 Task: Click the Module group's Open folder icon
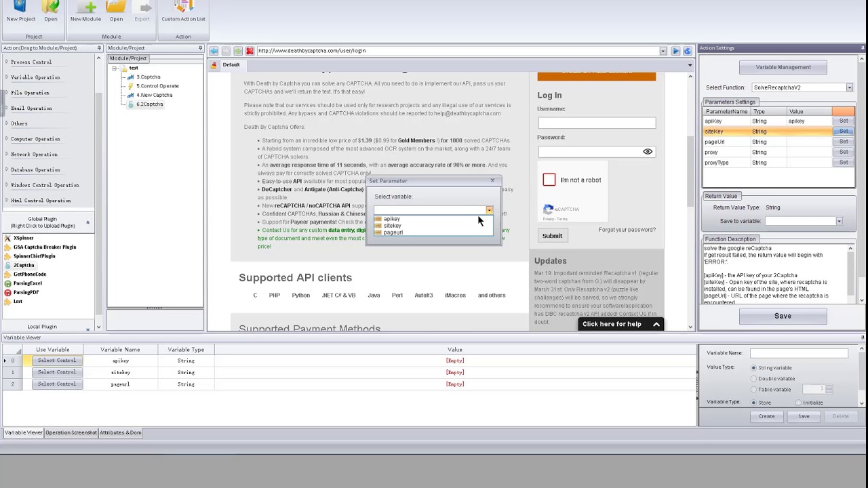tap(116, 7)
